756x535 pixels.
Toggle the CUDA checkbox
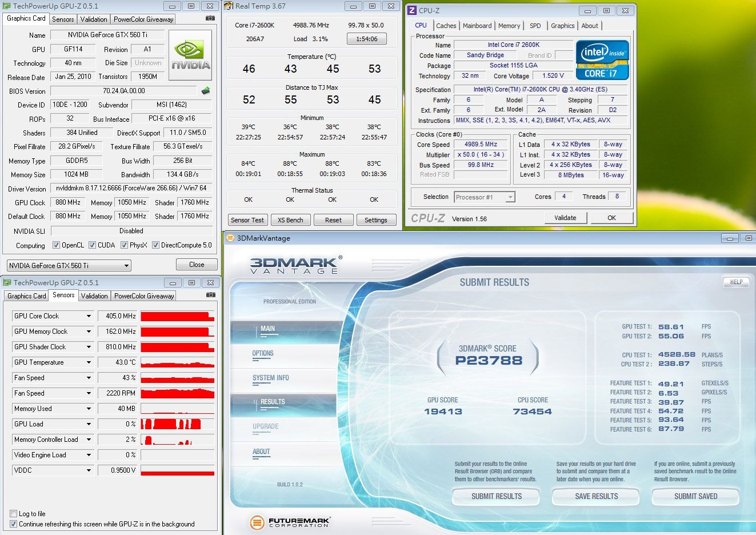[x=92, y=245]
